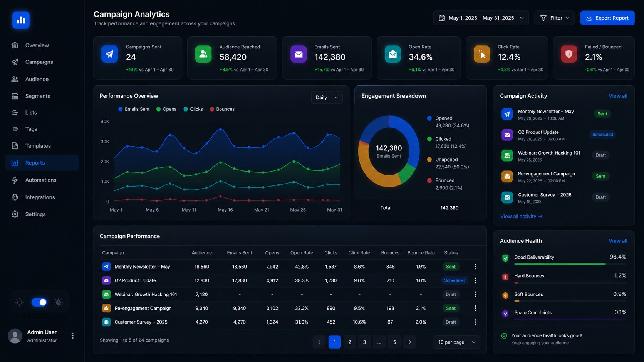
Task: Click the Automations lightning icon
Action: coord(15,180)
